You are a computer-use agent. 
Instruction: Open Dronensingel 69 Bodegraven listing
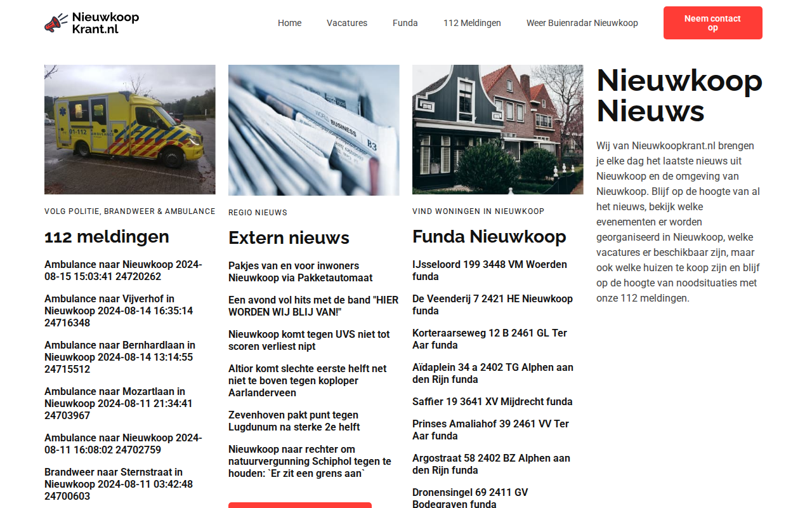[x=470, y=498]
